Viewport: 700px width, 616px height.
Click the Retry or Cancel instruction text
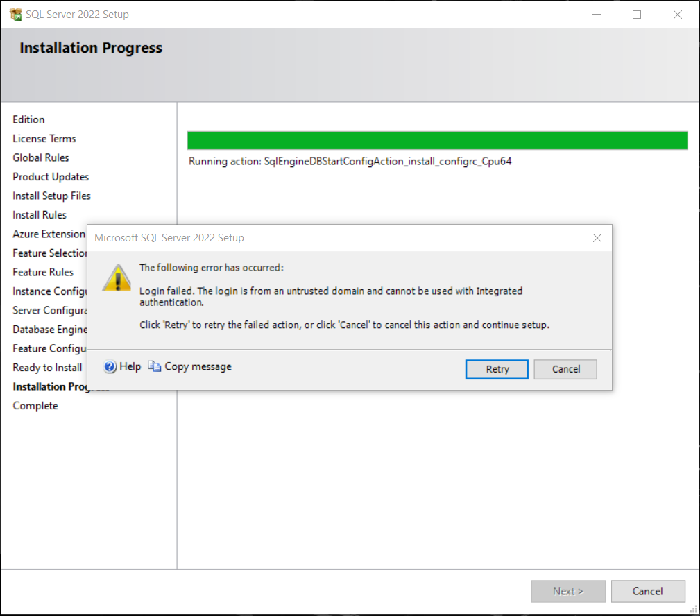tap(344, 325)
